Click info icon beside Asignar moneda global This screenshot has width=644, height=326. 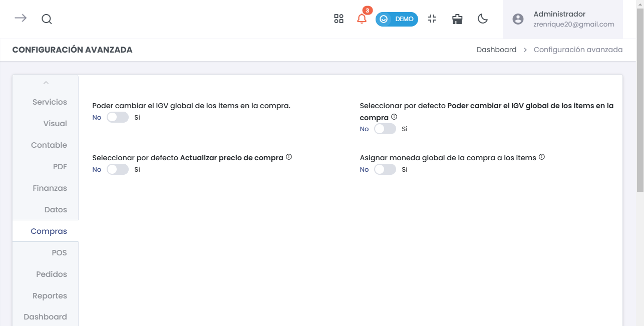[542, 157]
